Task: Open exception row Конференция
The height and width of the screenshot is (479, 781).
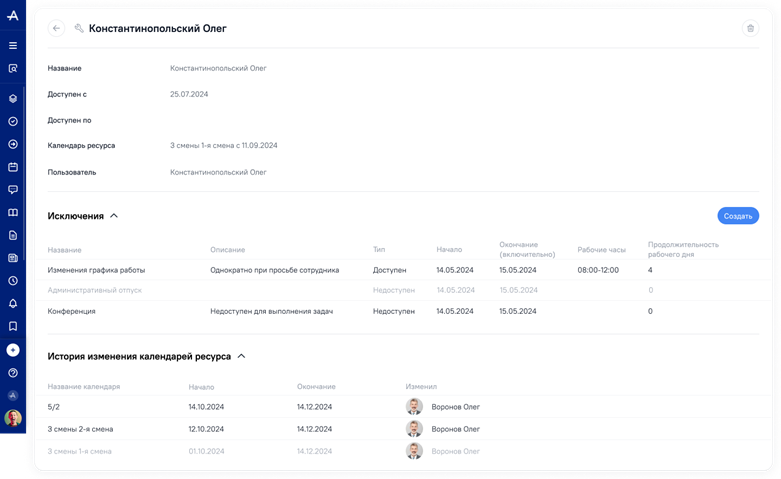Action: click(x=403, y=311)
